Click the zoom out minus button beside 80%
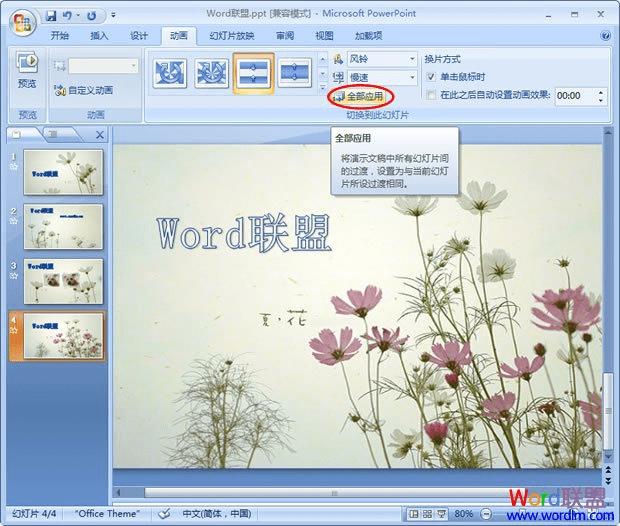The image size is (620, 526). click(486, 514)
